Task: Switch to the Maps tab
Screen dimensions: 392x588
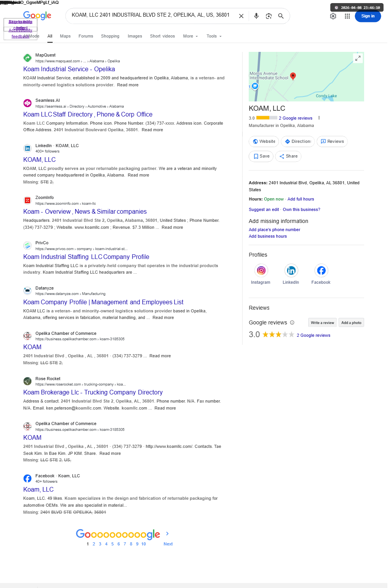Action: [65, 36]
